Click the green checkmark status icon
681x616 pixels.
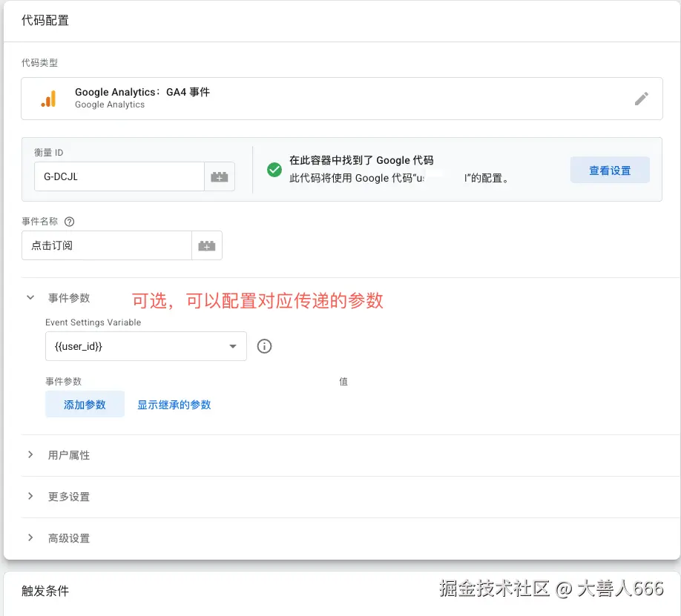coord(274,170)
